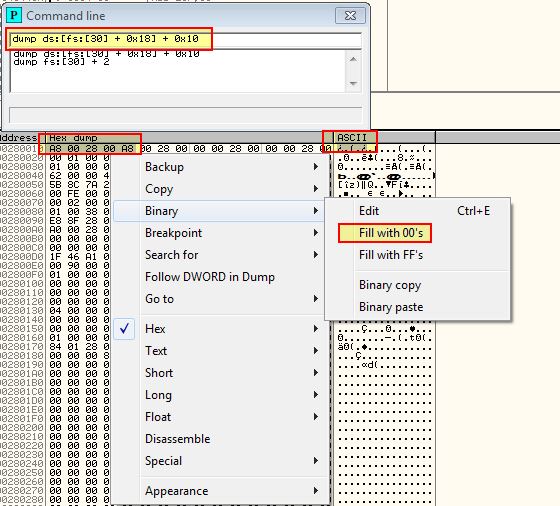Click hex bytes in row starting '04 00 00'

(x=79, y=310)
